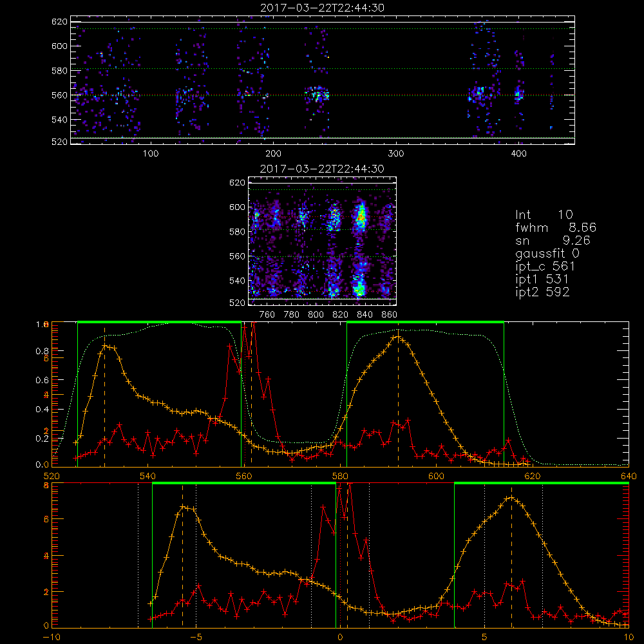Click the left thick green bar atop bottom plot
Image resolution: width=644 pixels, height=644 pixels.
(244, 484)
